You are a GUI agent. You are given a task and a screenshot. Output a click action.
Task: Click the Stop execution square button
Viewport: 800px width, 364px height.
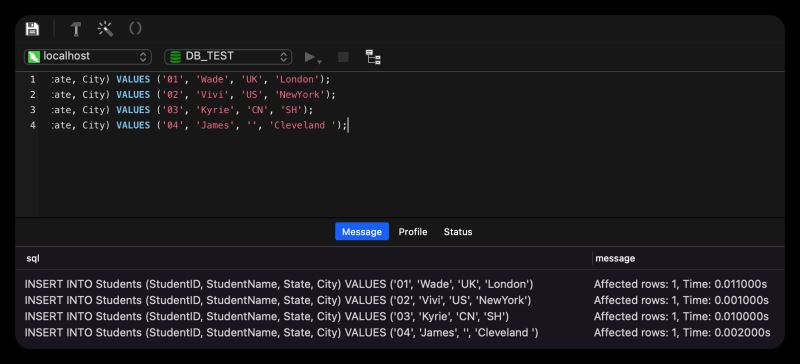343,57
